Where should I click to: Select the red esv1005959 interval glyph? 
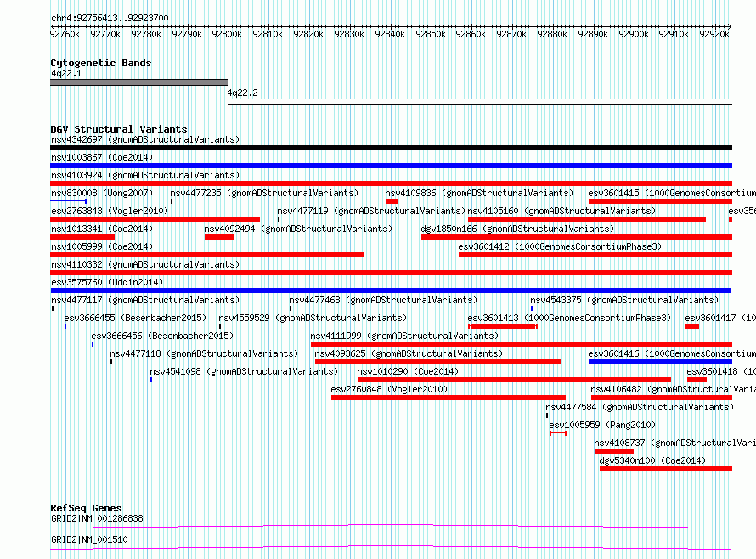point(558,433)
